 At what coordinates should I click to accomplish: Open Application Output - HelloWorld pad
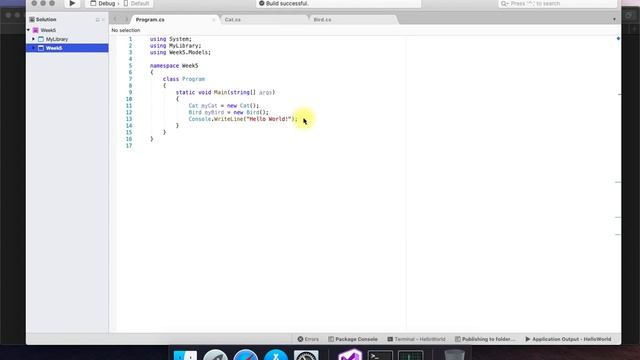[568, 339]
